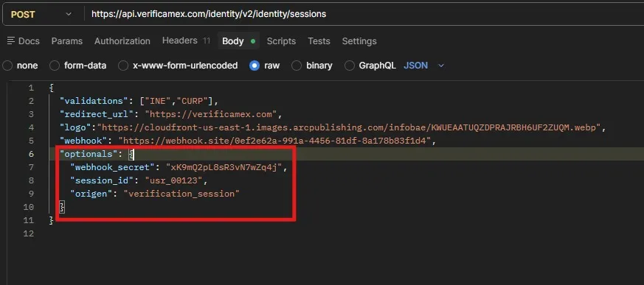The image size is (644, 285).
Task: Open the Authorization tab
Action: (x=122, y=41)
